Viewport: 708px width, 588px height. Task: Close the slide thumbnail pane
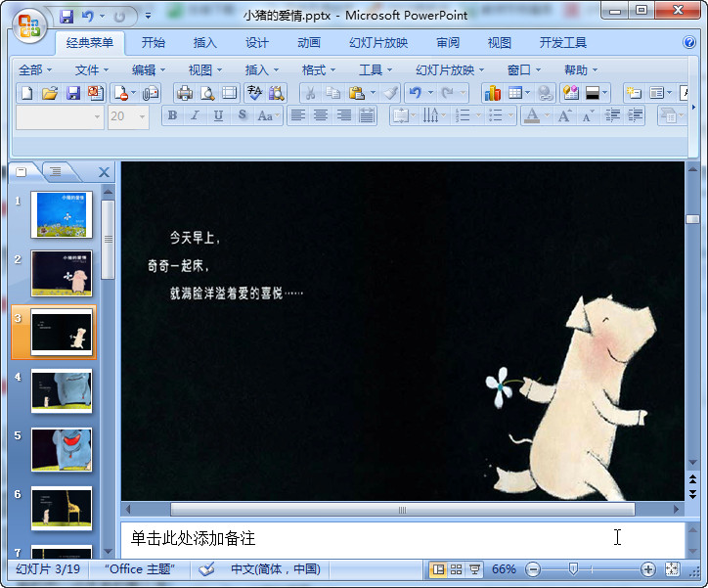(104, 172)
